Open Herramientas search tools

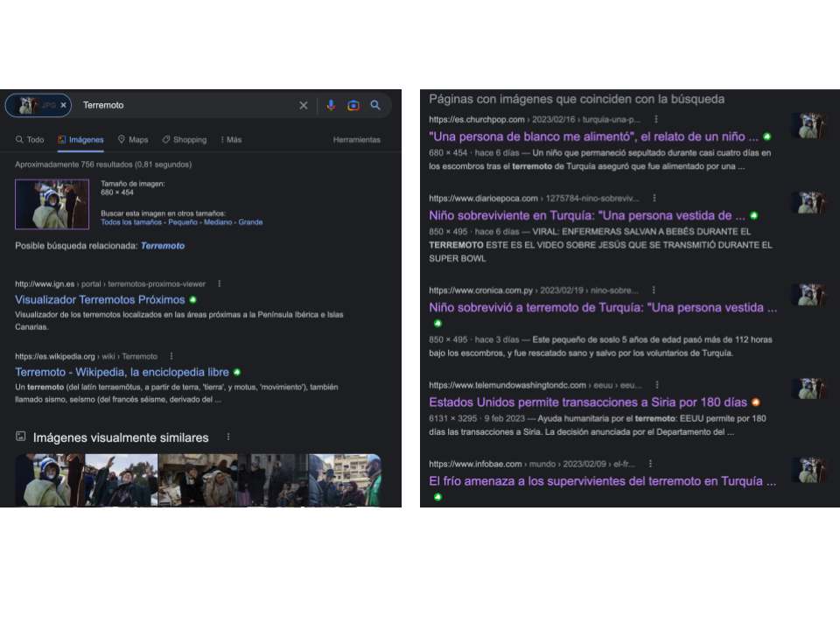357,140
